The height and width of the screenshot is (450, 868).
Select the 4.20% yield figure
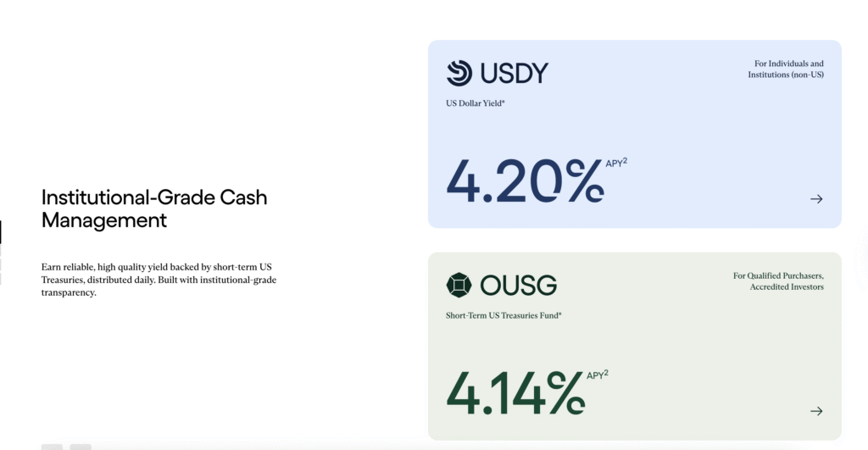[x=524, y=181]
